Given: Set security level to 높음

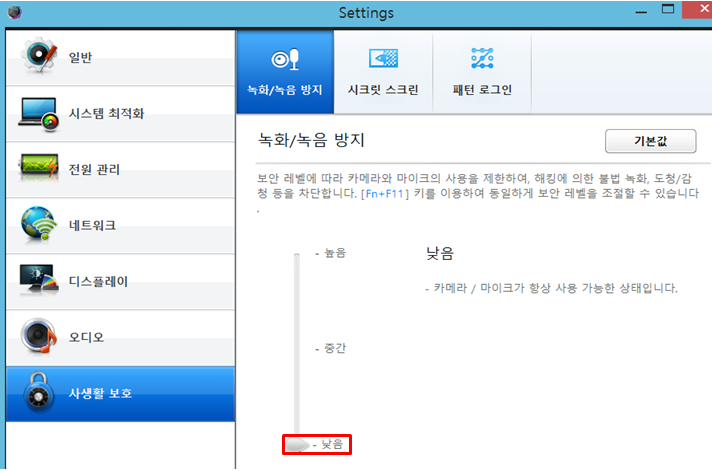Looking at the screenshot, I should (335, 253).
